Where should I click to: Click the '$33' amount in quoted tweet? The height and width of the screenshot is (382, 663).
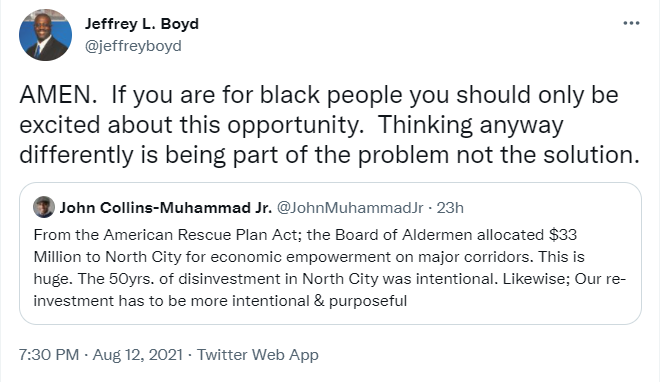click(563, 234)
